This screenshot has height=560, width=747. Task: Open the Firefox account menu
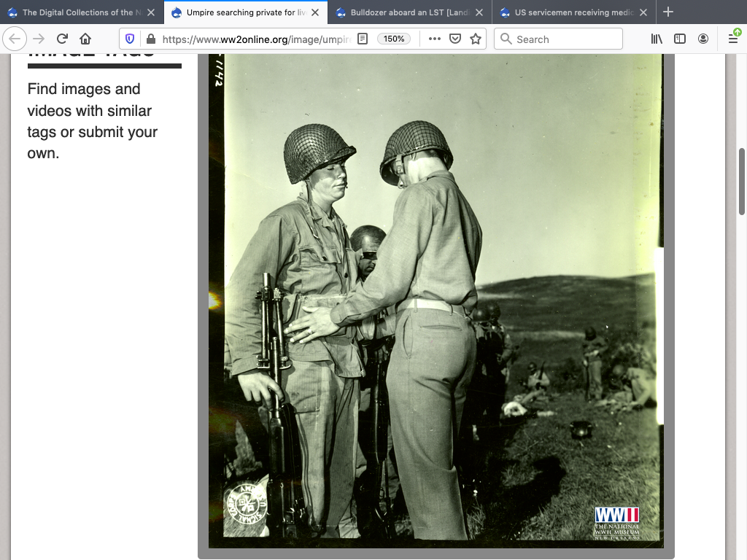703,39
